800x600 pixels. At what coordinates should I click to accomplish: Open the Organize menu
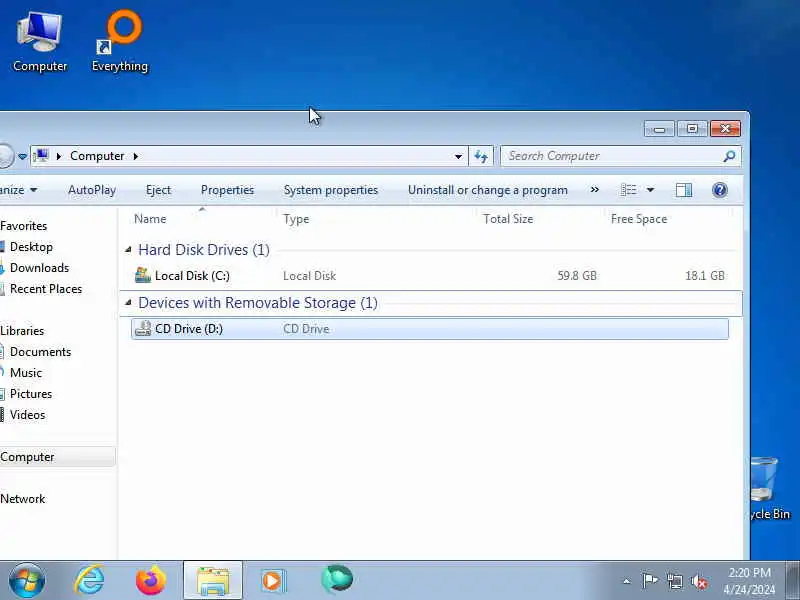tap(18, 190)
